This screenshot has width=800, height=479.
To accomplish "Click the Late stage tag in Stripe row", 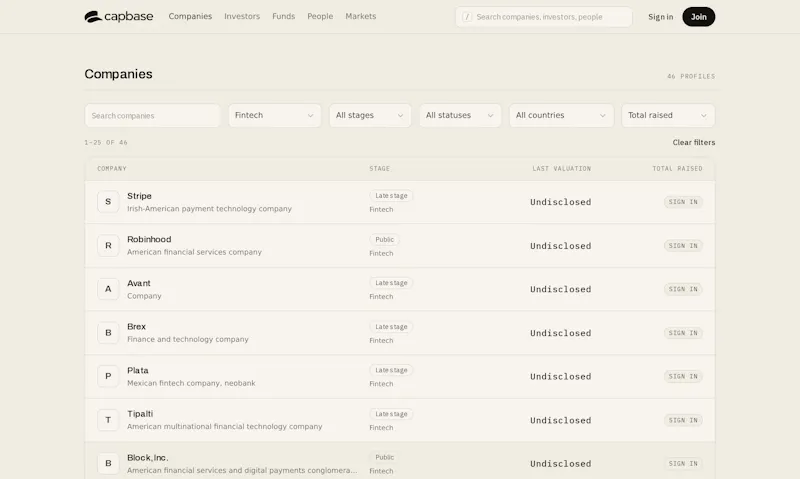I will point(391,196).
